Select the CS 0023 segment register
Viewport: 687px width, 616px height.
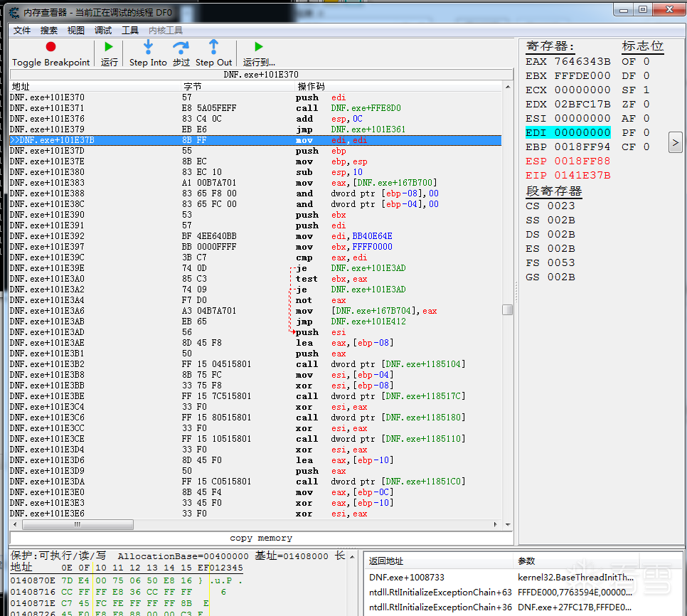pos(550,206)
